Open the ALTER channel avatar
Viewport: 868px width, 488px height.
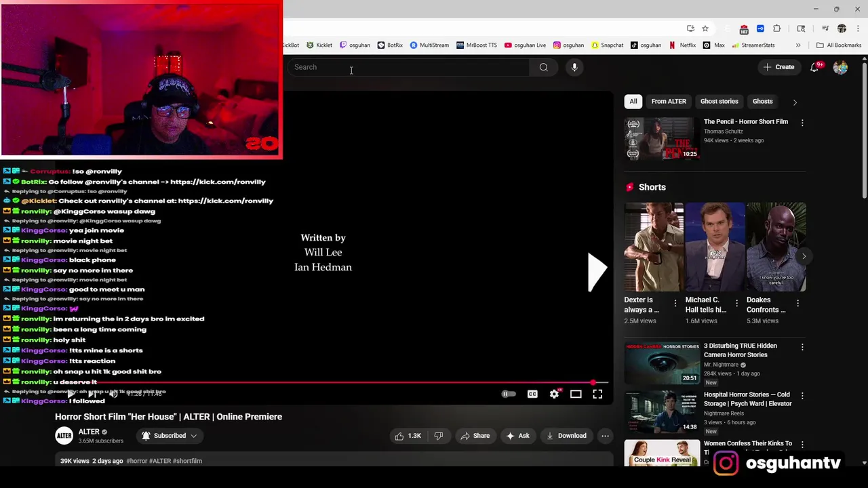tap(64, 436)
